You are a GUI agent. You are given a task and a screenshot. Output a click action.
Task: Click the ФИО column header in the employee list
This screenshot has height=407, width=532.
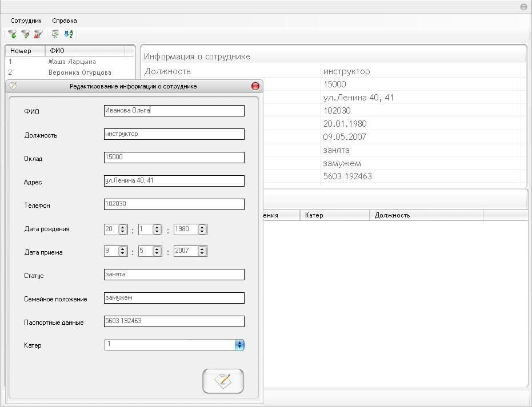[85, 51]
